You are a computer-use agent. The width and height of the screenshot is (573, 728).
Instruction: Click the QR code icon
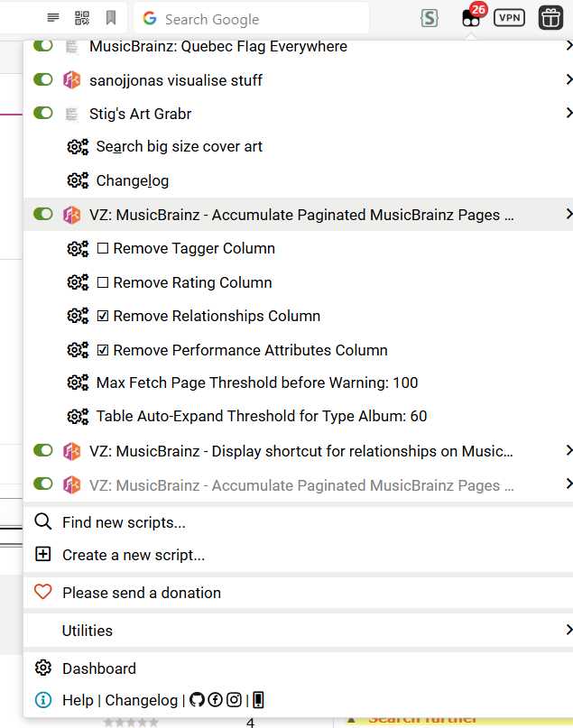[82, 18]
